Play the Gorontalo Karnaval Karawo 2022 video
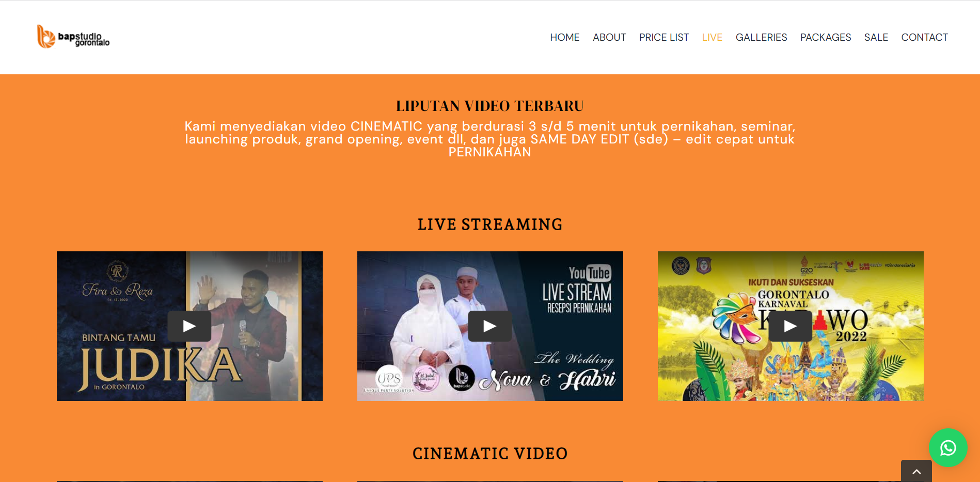This screenshot has height=482, width=980. (790, 326)
